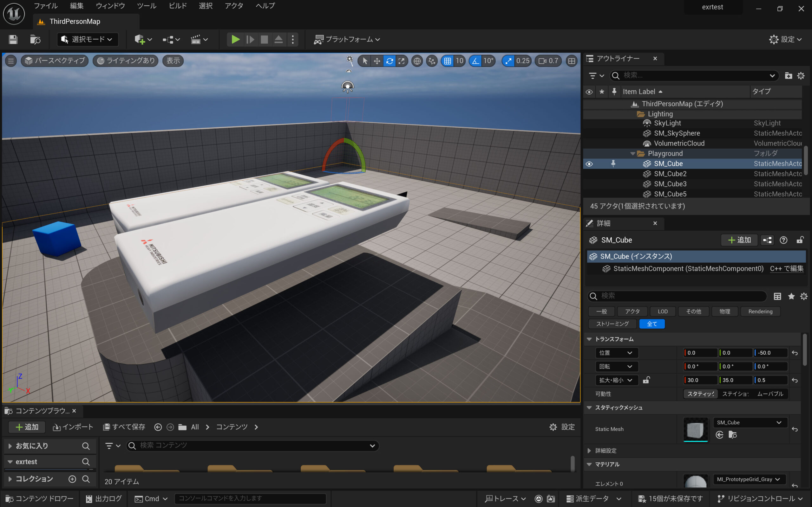812x507 pixels.
Task: Select the Rendering filter tab
Action: (x=760, y=311)
